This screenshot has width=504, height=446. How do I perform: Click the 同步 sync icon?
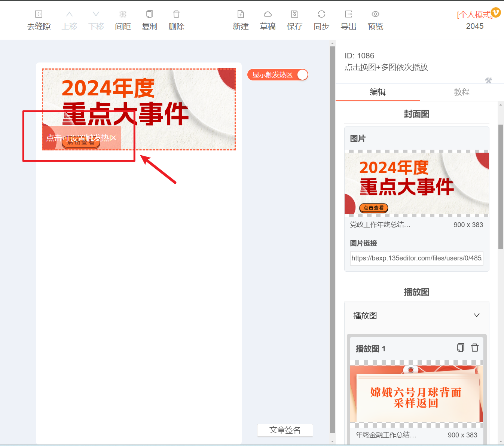point(321,14)
